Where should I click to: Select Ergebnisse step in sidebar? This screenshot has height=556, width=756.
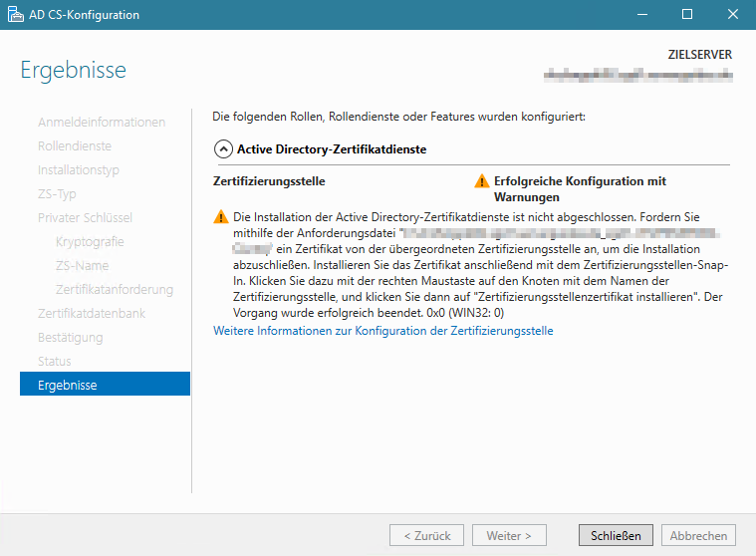point(106,385)
